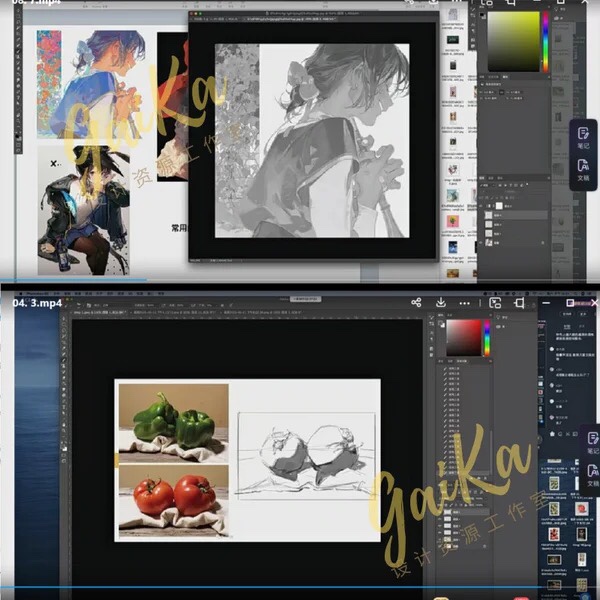Image resolution: width=600 pixels, height=600 pixels.
Task: Open the red rose thumbnail on lower desktop
Action: pos(582,509)
